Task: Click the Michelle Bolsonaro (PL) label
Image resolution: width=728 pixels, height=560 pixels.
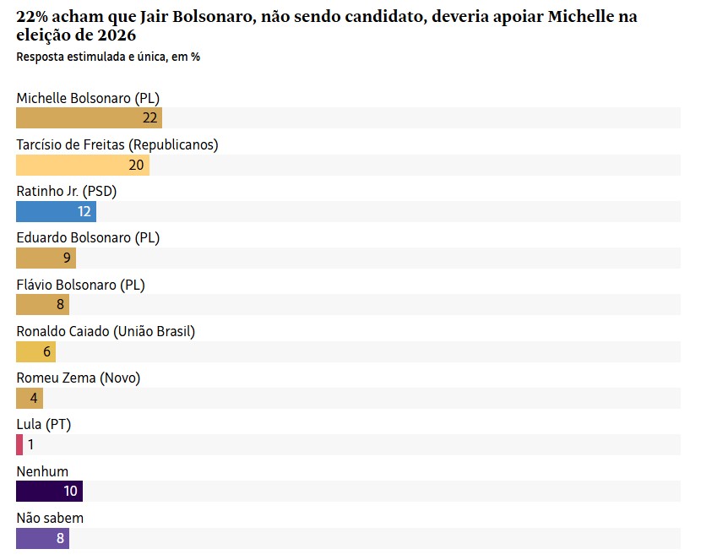Action: click(89, 98)
